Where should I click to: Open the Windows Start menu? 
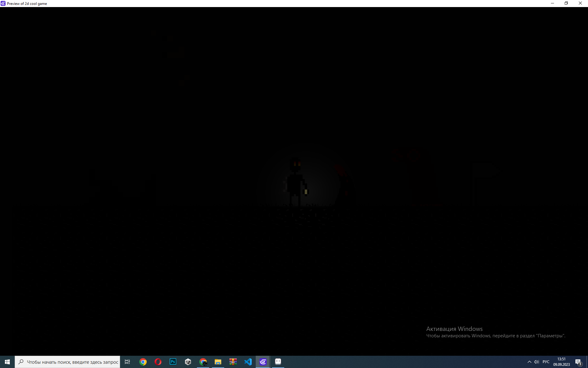pyautogui.click(x=7, y=362)
